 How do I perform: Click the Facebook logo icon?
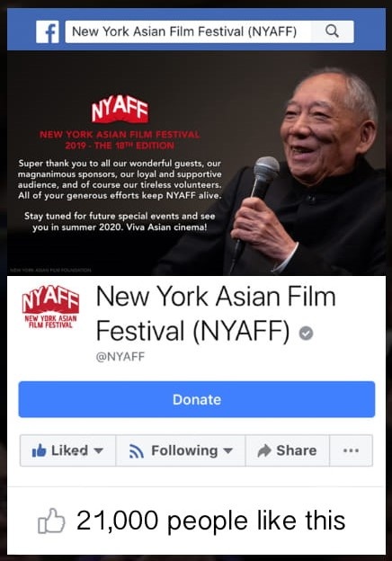pos(48,31)
